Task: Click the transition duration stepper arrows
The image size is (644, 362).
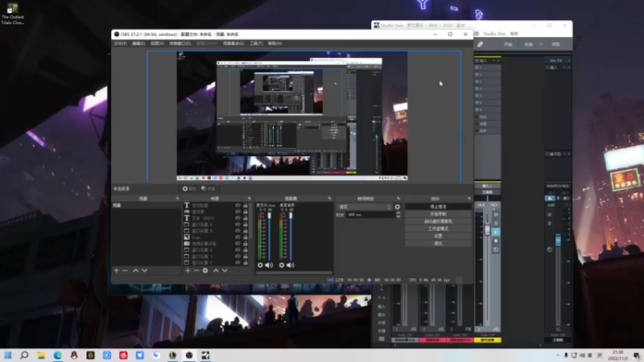Action: pos(398,215)
